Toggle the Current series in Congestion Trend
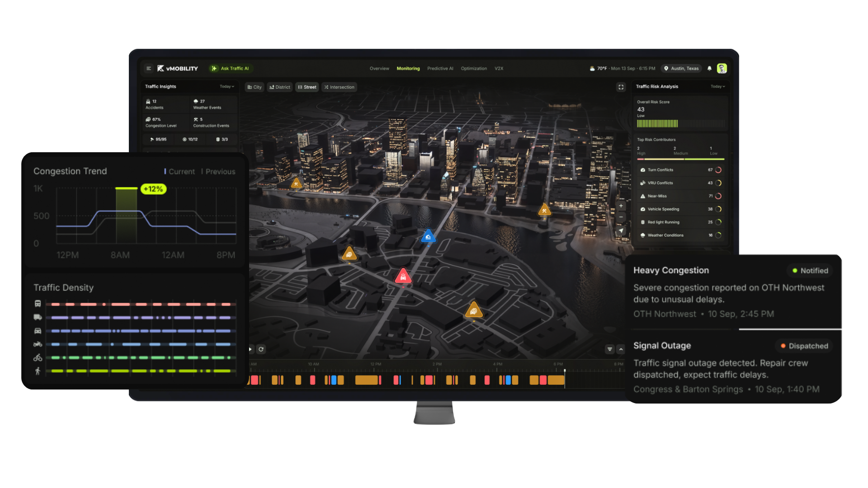868x488 pixels. pos(180,172)
